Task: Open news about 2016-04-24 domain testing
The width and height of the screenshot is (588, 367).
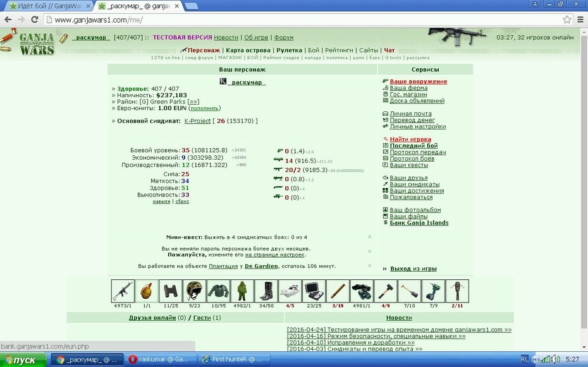Action: point(399,330)
